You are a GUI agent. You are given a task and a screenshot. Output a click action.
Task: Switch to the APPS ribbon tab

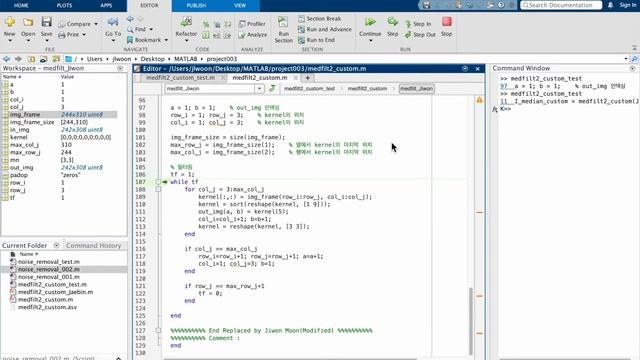(106, 5)
